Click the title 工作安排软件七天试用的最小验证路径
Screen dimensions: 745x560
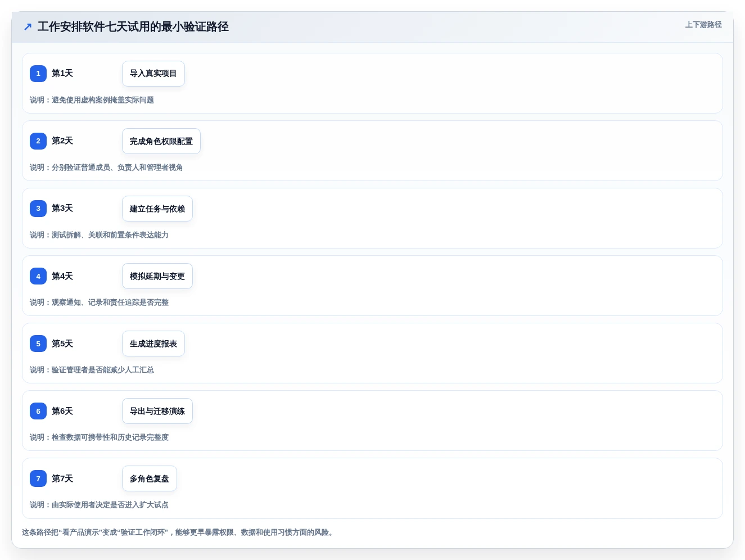(133, 26)
